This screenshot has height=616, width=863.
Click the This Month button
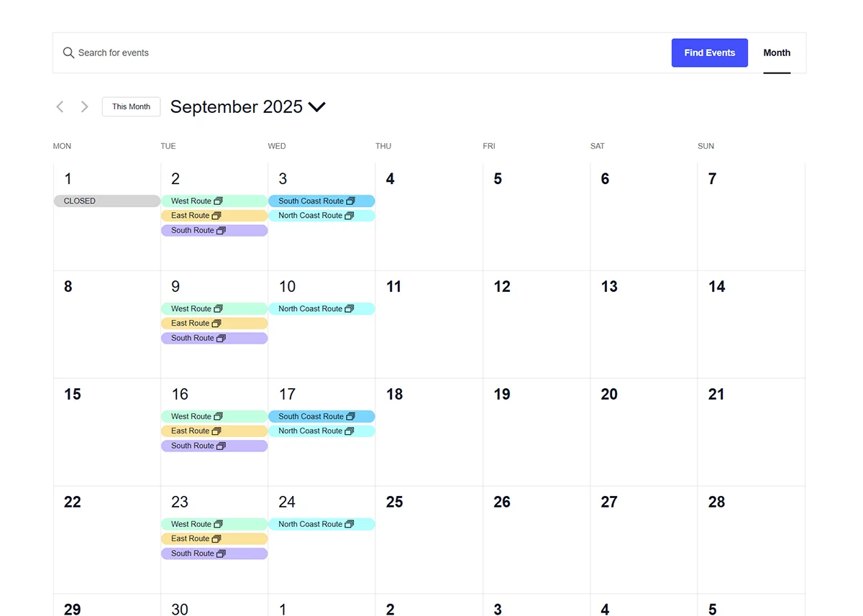click(131, 106)
